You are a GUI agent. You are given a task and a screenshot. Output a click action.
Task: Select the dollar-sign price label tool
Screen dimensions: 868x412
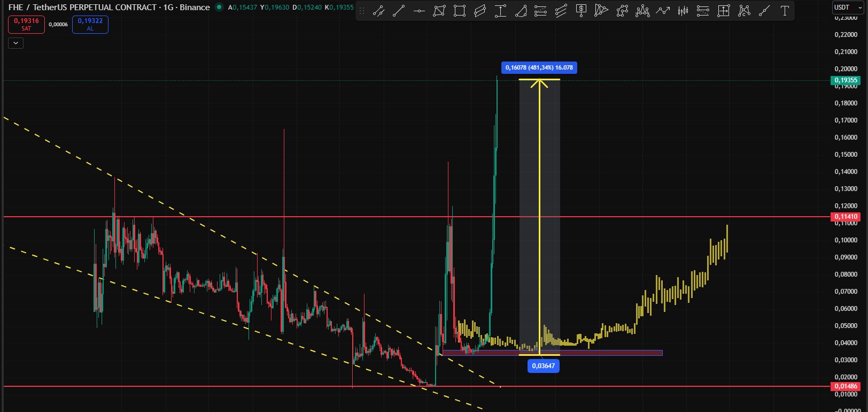[582, 11]
